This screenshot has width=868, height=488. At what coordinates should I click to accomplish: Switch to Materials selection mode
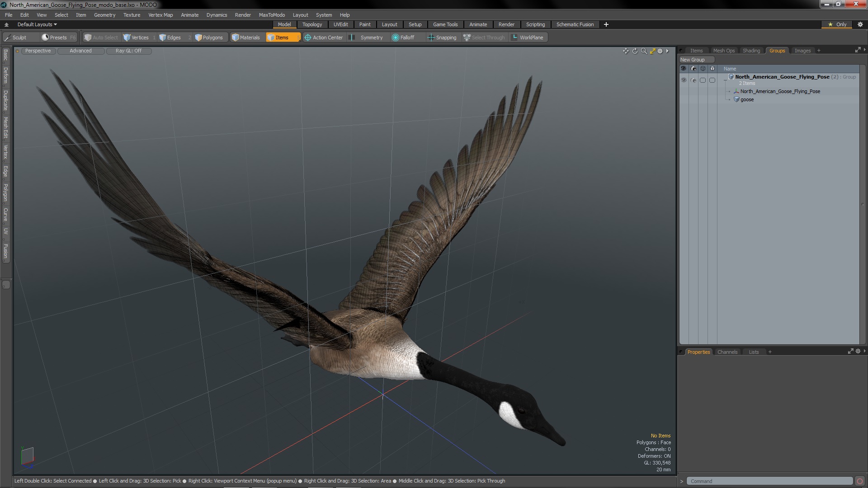246,38
